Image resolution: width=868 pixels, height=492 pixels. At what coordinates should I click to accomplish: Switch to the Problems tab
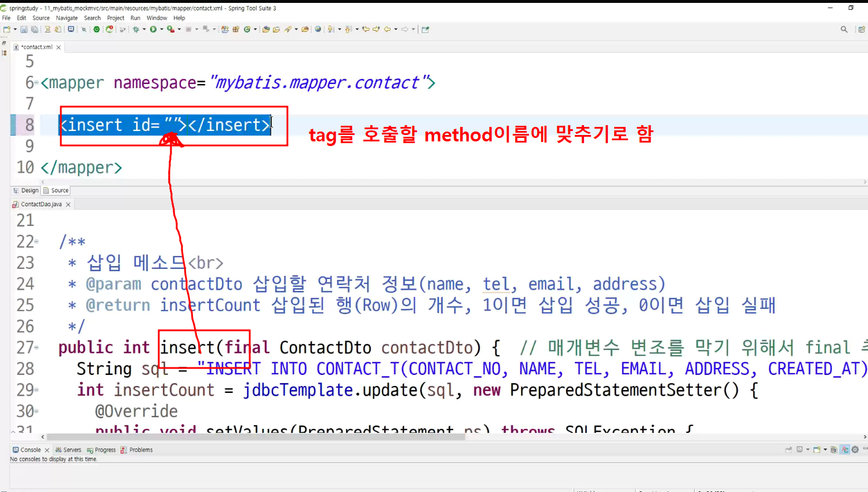(137, 450)
